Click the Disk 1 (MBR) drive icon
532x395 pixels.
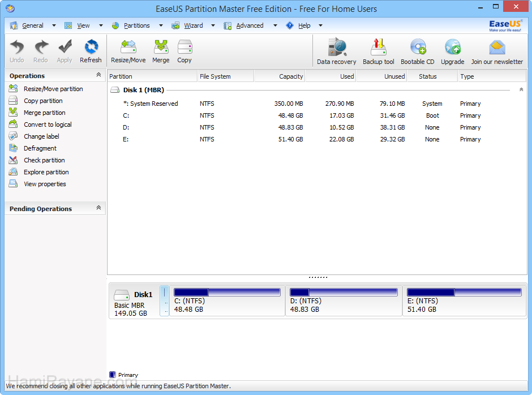(115, 90)
